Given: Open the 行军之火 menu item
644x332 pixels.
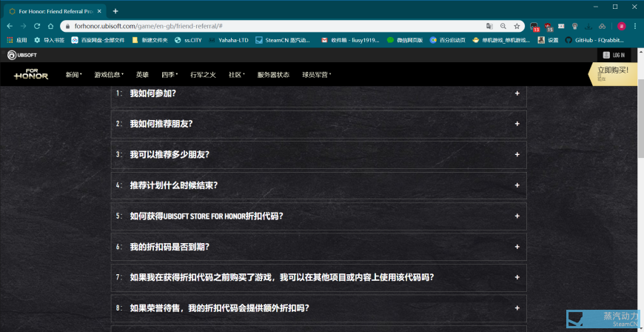Looking at the screenshot, I should 203,75.
